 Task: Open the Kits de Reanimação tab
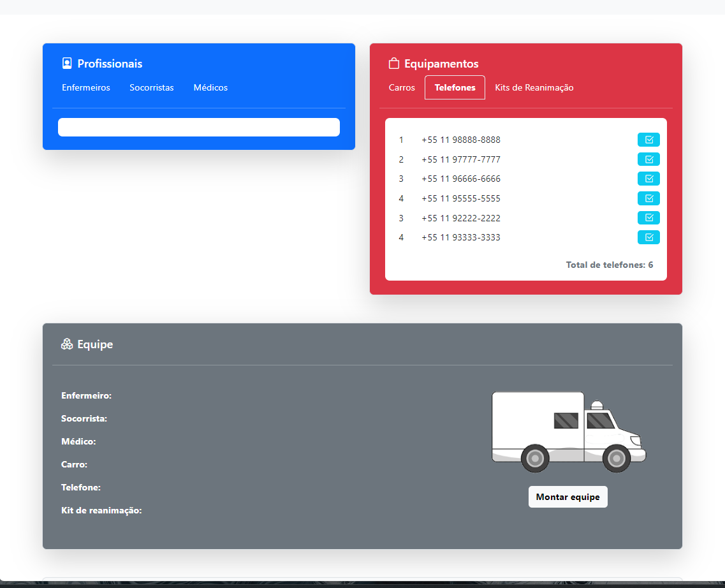pos(534,87)
